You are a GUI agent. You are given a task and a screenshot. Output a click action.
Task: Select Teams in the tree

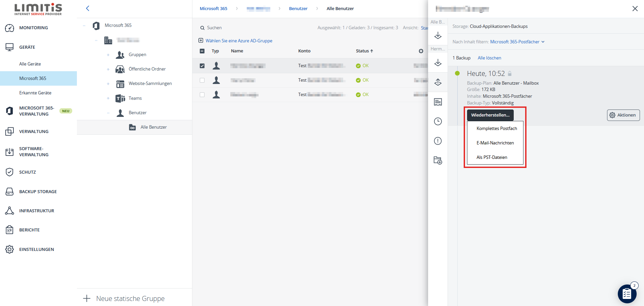point(135,98)
